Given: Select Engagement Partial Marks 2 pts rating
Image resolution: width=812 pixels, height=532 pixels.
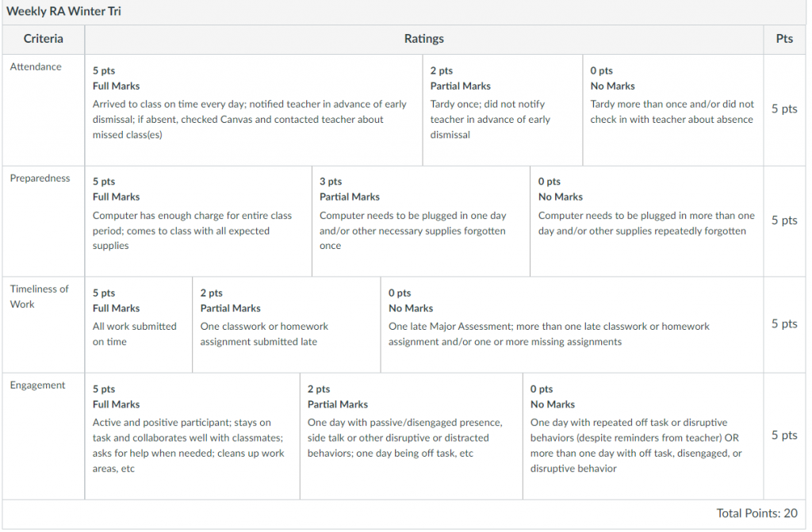Looking at the screenshot, I should click(x=412, y=436).
